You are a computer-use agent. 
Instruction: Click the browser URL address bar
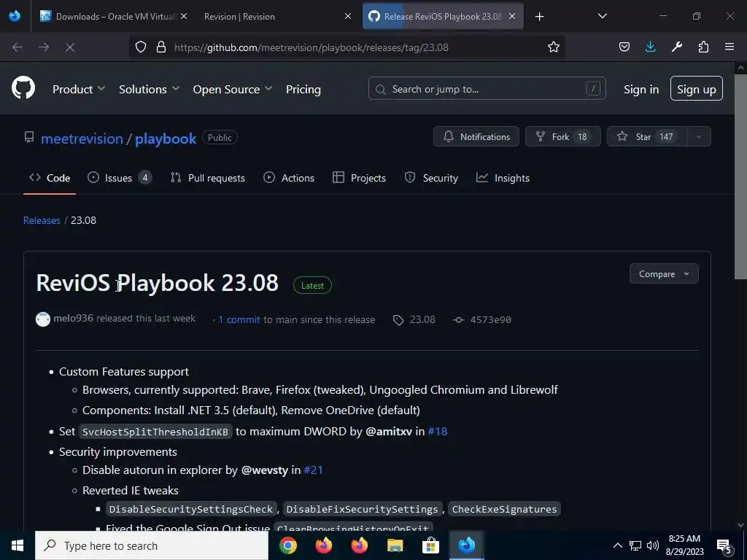coord(348,47)
